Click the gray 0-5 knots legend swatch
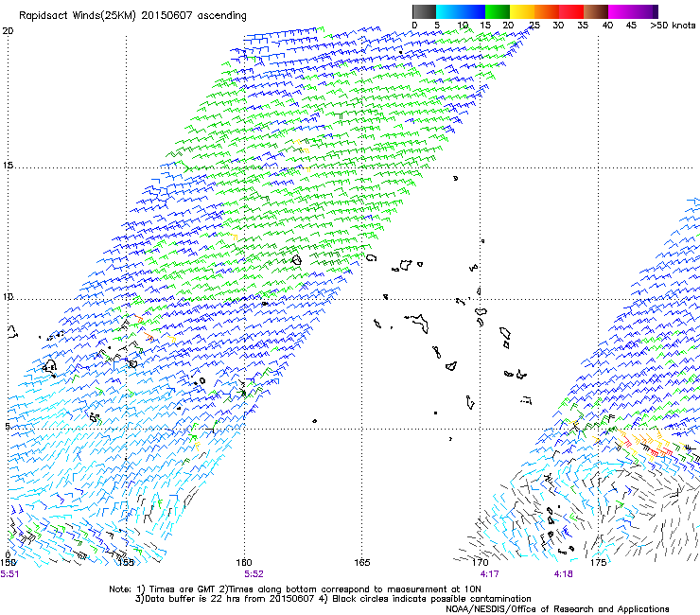The image size is (700, 615). pyautogui.click(x=424, y=11)
